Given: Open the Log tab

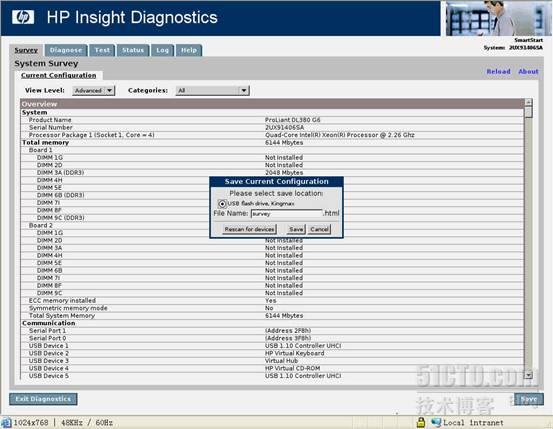Looking at the screenshot, I should pyautogui.click(x=162, y=50).
